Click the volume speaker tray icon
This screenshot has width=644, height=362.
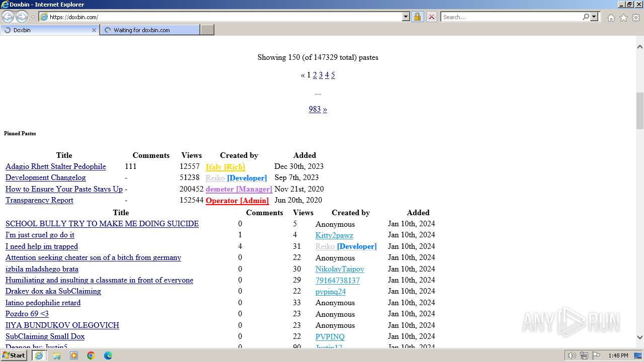pyautogui.click(x=572, y=355)
